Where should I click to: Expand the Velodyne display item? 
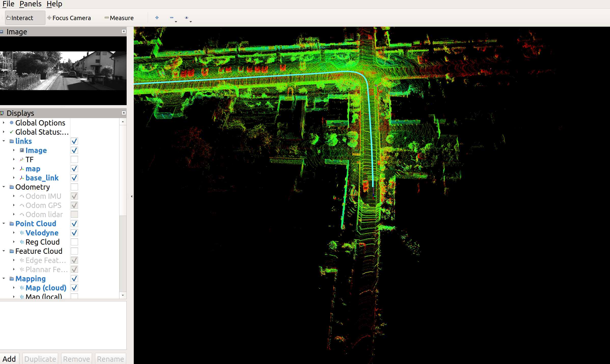pos(14,233)
